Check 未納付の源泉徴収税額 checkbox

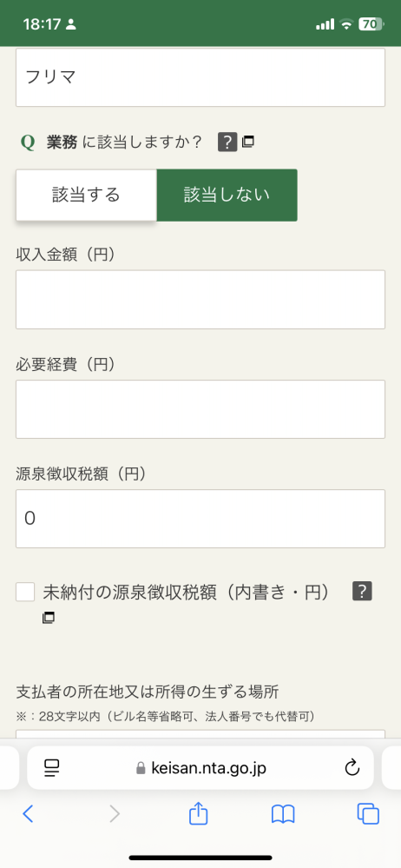25,591
